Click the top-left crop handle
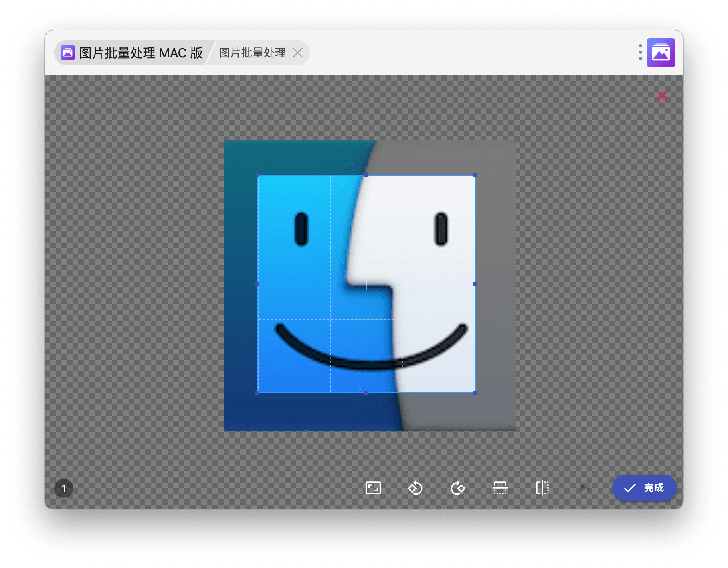This screenshot has width=728, height=568. pyautogui.click(x=257, y=175)
